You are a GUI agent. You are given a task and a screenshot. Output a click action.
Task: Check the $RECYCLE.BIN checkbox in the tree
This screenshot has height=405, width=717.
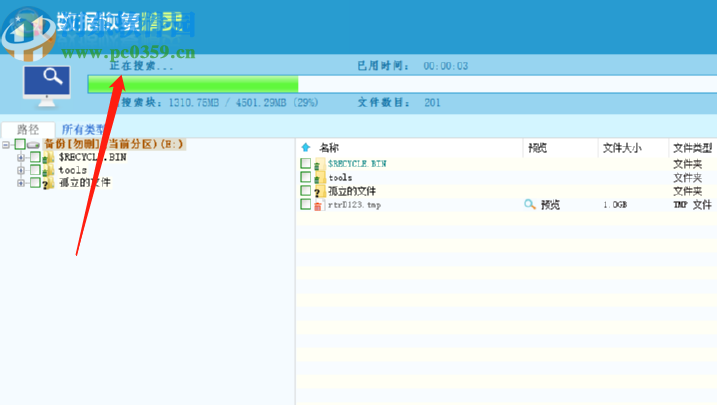pyautogui.click(x=35, y=157)
